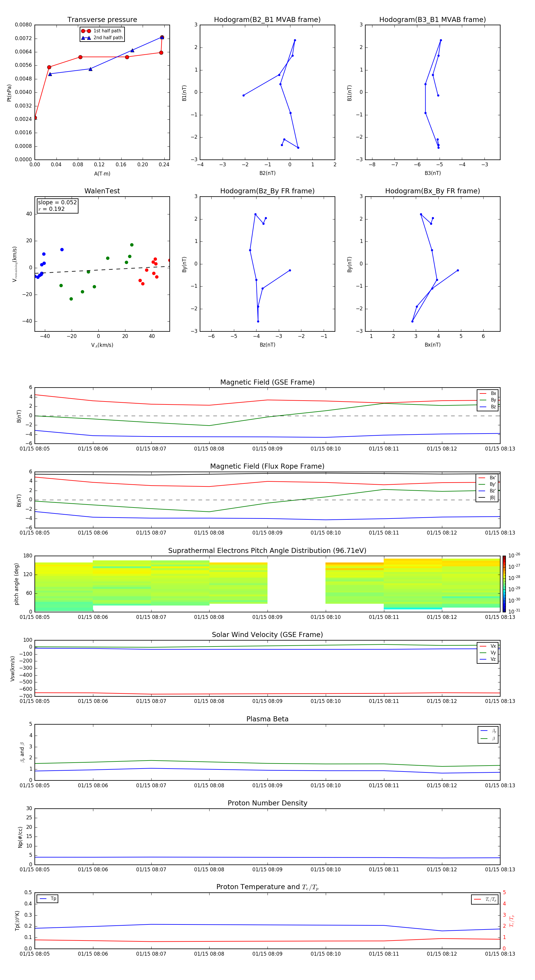Click the 'A(T·m)' x-axis label
This screenshot has height=980, width=535.
click(x=102, y=173)
